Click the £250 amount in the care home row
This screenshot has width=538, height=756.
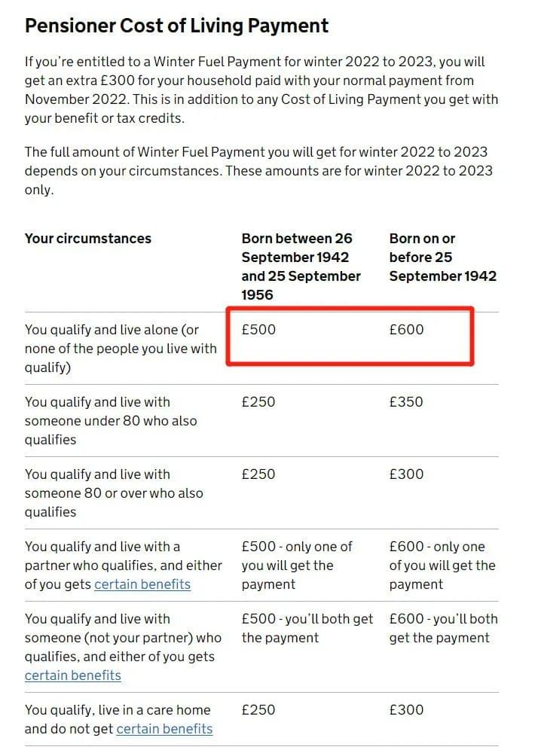click(x=258, y=710)
